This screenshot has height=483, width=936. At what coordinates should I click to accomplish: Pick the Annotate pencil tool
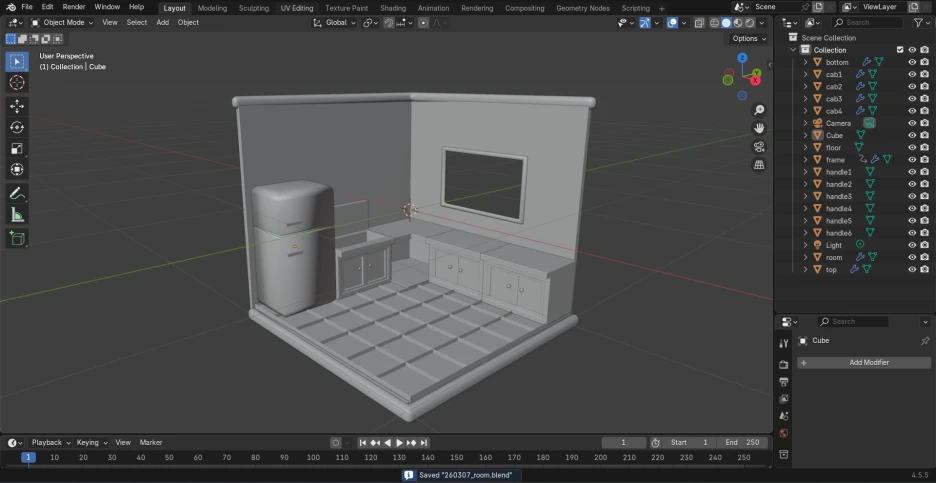tap(17, 193)
